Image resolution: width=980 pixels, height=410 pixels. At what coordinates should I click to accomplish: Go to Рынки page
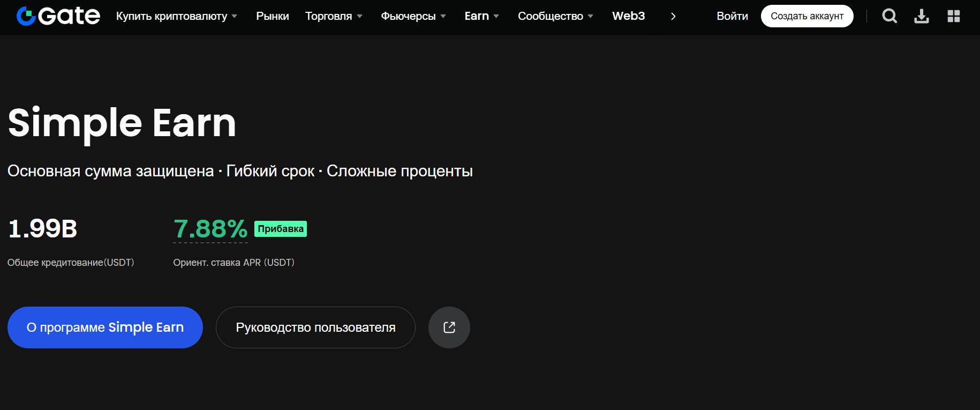pyautogui.click(x=272, y=16)
